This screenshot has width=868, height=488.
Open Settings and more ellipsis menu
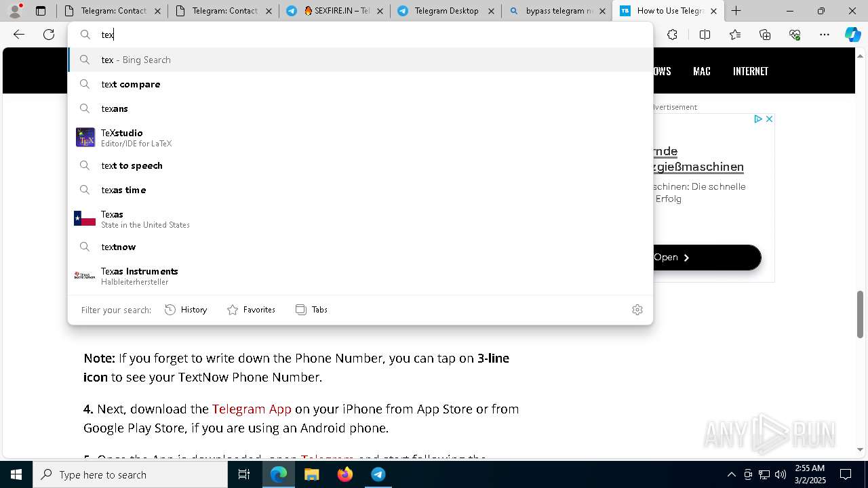tap(825, 35)
